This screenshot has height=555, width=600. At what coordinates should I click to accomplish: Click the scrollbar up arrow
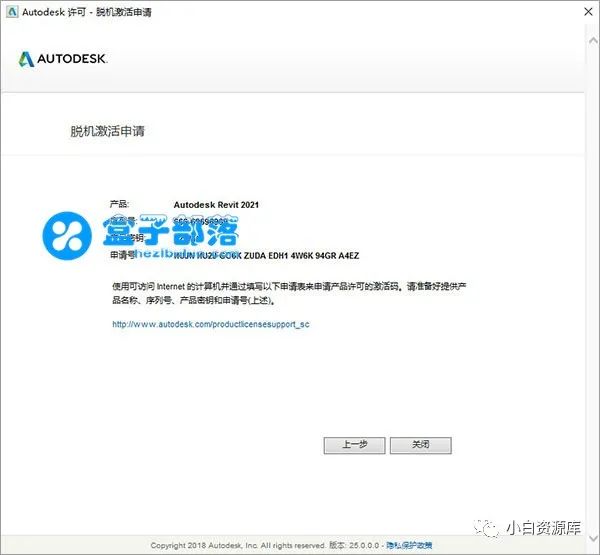pos(593,40)
